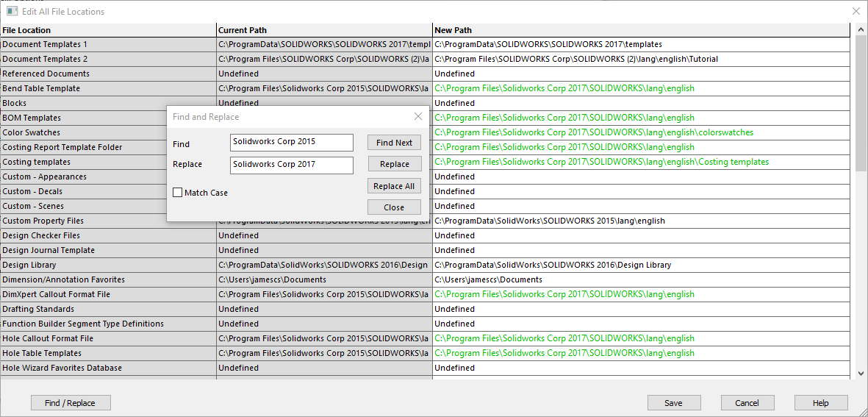
Task: Select the Custom - Decals row
Action: (83, 191)
